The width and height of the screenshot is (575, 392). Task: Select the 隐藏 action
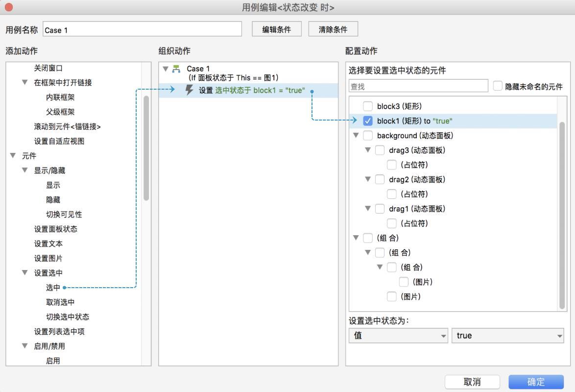tap(53, 199)
